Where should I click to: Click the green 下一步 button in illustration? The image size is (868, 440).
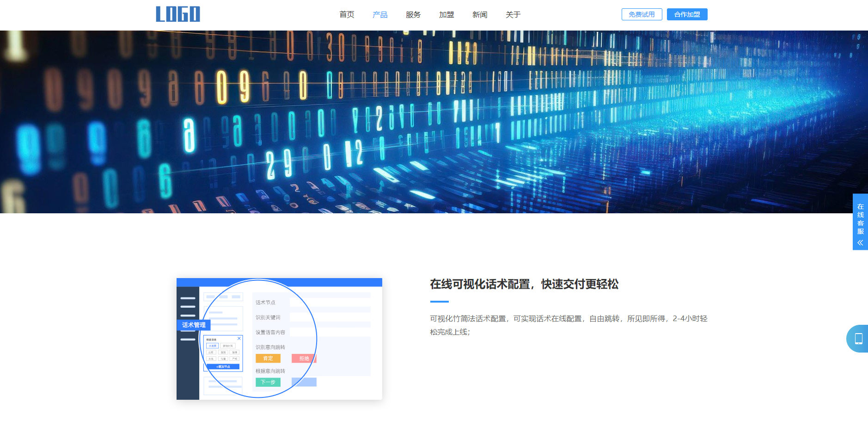[268, 382]
